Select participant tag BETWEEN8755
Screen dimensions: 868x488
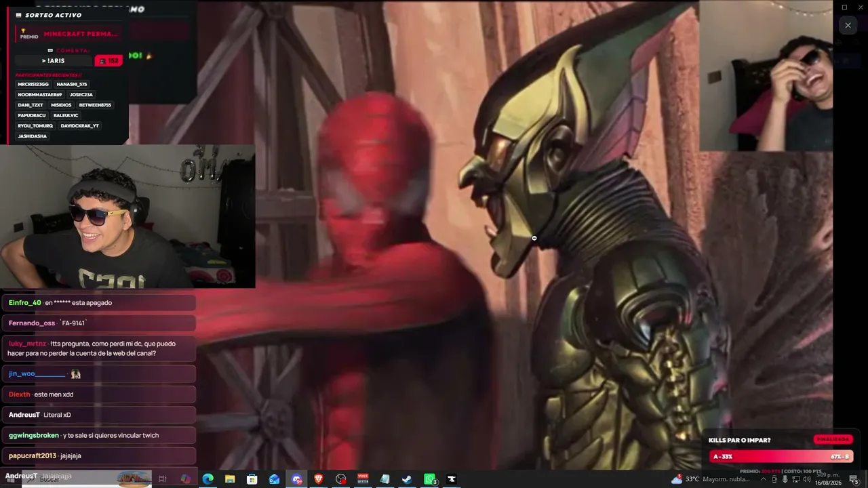tap(95, 105)
